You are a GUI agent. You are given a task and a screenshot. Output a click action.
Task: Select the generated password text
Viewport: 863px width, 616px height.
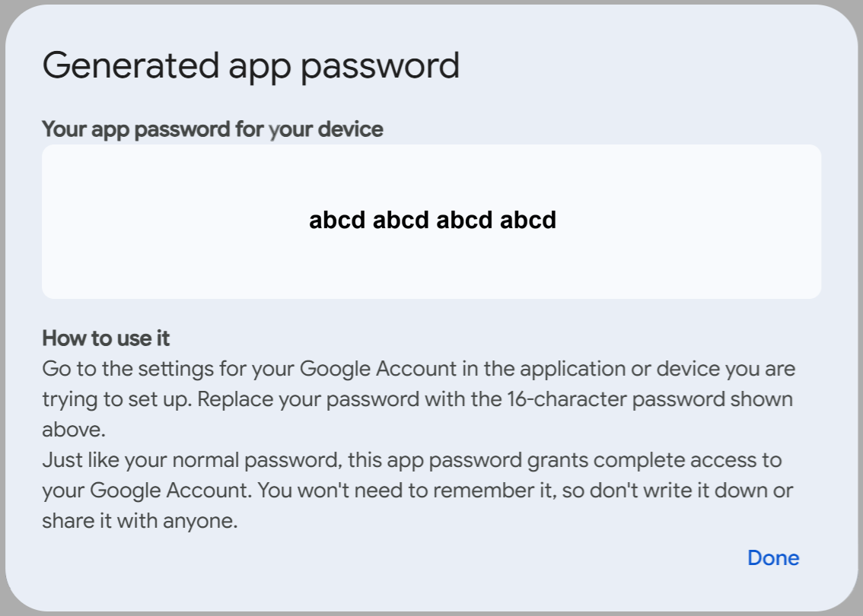point(434,221)
